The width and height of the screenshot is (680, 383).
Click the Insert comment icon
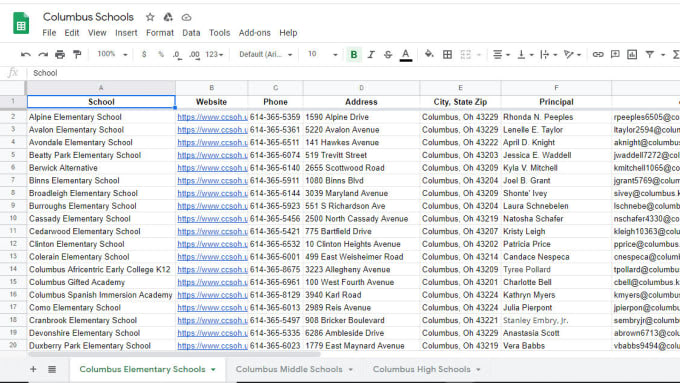[615, 55]
